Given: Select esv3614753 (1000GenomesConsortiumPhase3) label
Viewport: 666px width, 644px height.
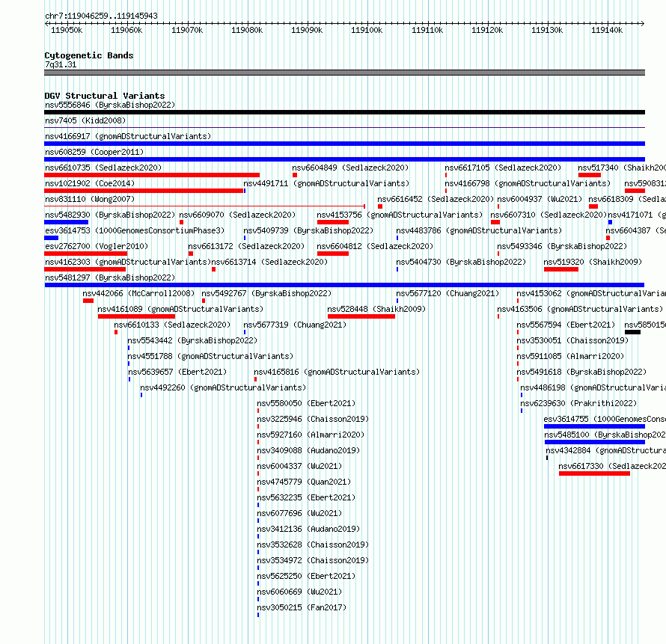Looking at the screenshot, I should pyautogui.click(x=135, y=230).
